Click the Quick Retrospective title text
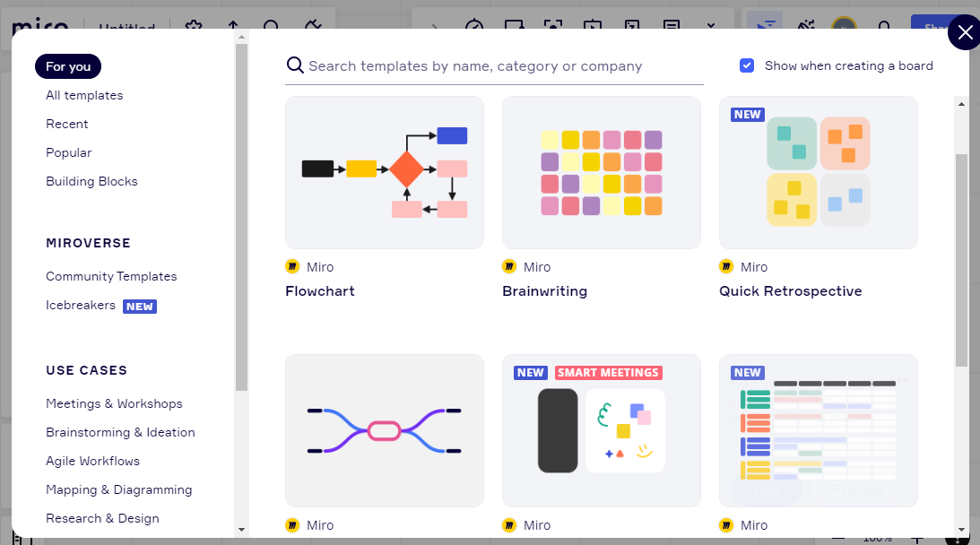The width and height of the screenshot is (980, 545). (x=791, y=291)
